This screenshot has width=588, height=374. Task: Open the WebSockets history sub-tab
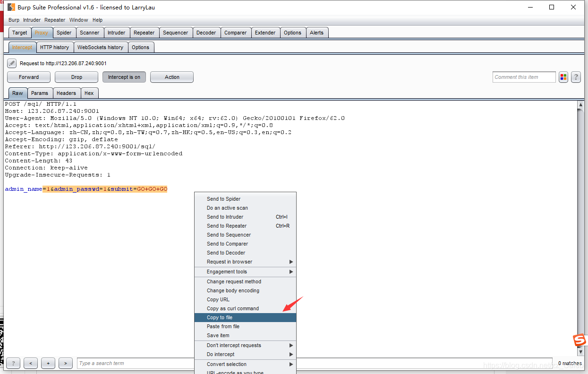click(101, 47)
